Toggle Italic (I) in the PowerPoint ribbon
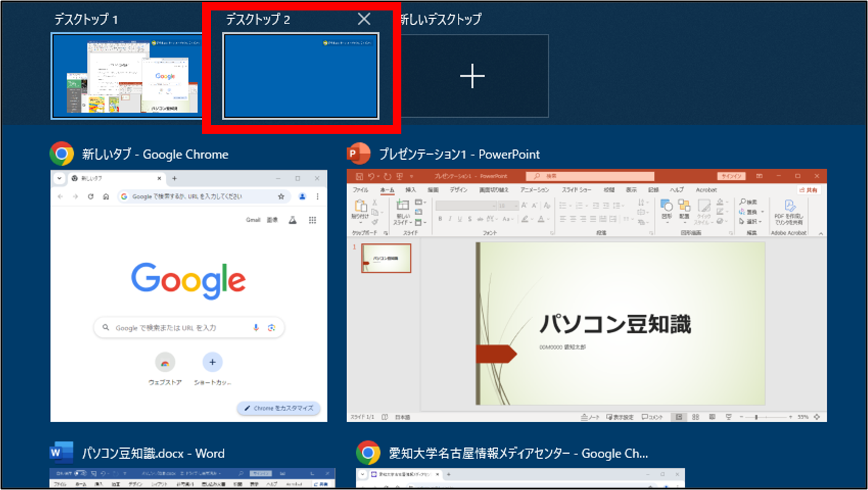This screenshot has width=868, height=490. tap(450, 219)
